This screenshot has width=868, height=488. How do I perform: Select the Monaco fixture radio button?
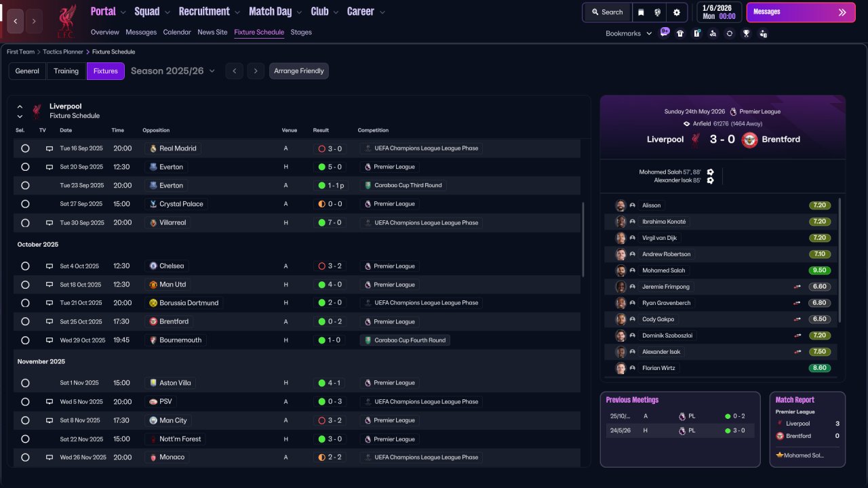(25, 457)
